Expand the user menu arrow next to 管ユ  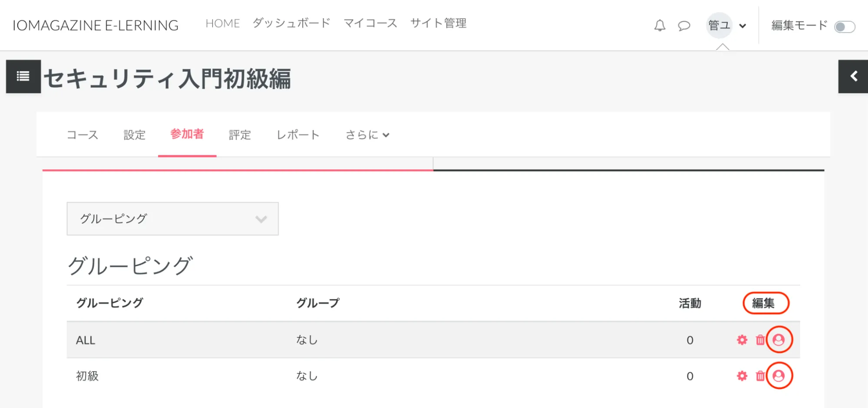tap(743, 26)
